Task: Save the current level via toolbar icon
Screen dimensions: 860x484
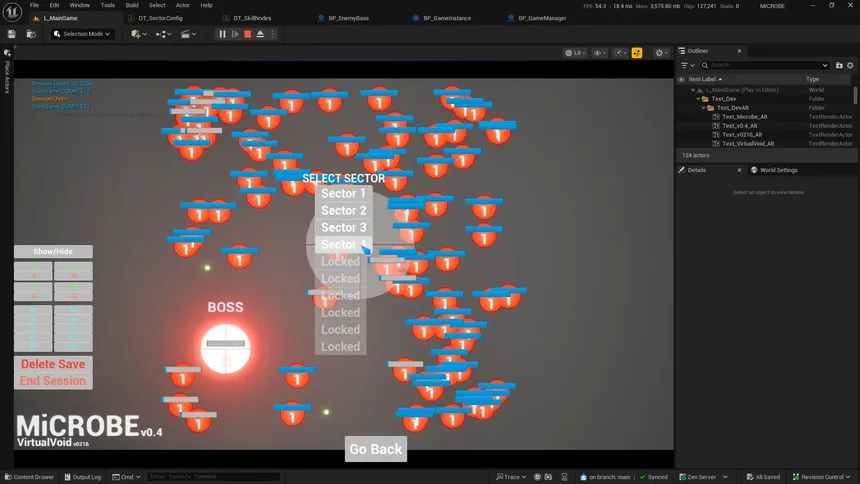Action: (x=11, y=34)
